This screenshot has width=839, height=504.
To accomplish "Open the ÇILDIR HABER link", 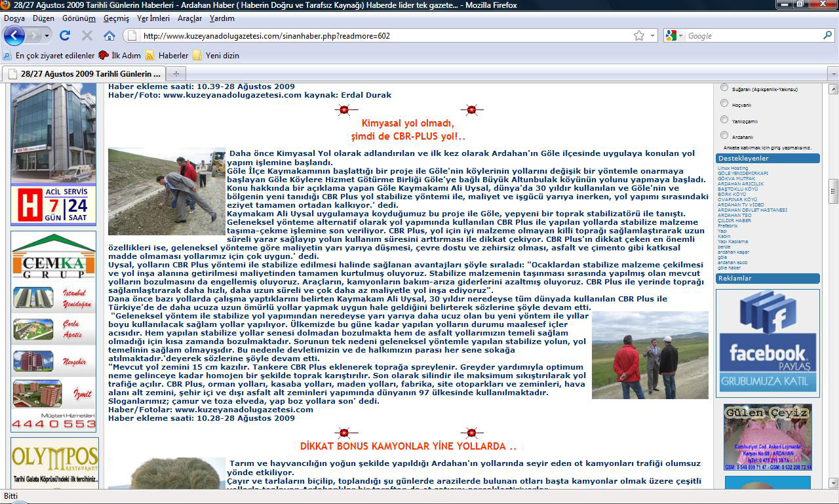I will coord(734,220).
